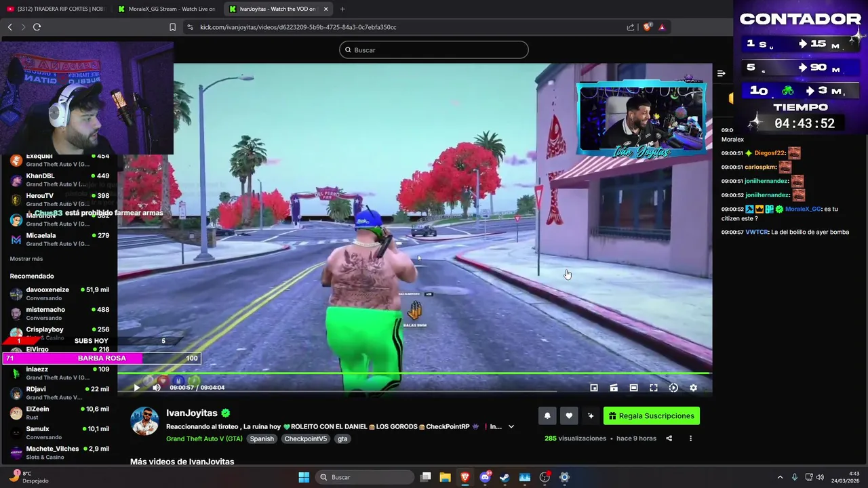
Task: Click the sparkle subscribe icon button
Action: click(x=591, y=416)
